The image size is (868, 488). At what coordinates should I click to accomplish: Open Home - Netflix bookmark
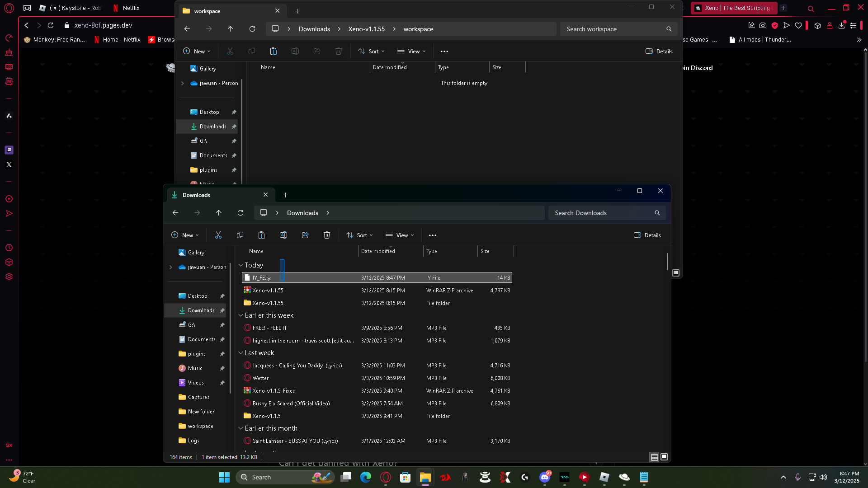pyautogui.click(x=117, y=40)
